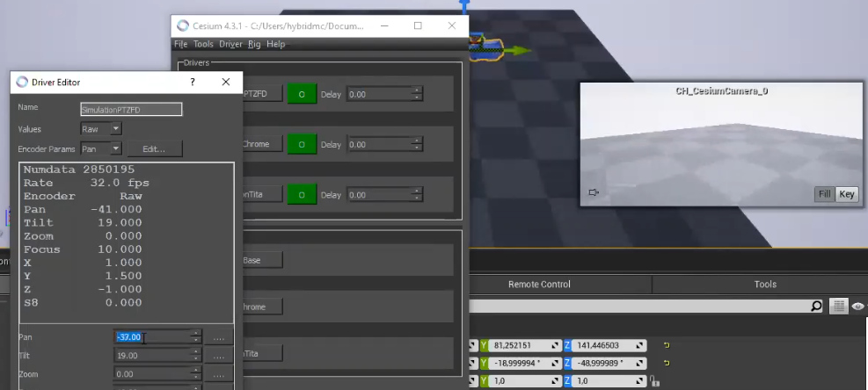This screenshot has height=390, width=868.
Task: Click the green Y-axis gizmo arrow
Action: (518, 51)
